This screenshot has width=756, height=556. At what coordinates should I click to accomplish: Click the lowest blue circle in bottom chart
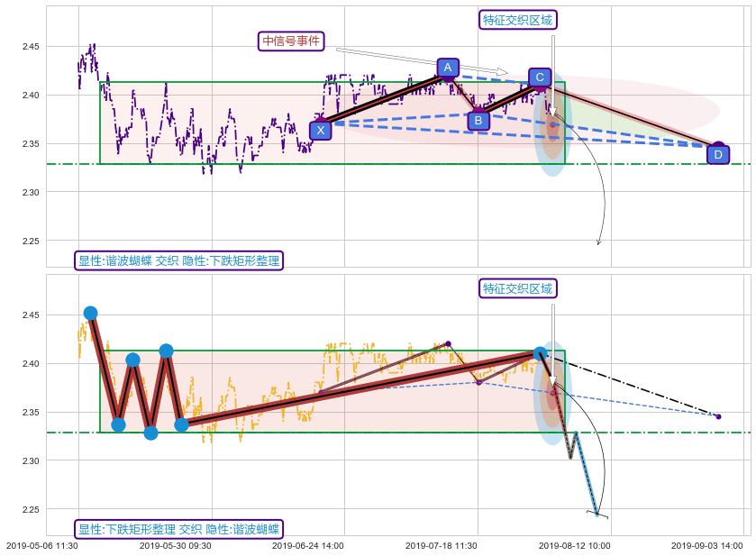[x=150, y=433]
